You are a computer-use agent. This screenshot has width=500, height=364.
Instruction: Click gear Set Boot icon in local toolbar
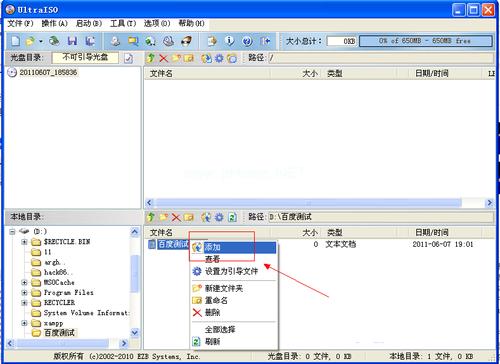point(219,217)
